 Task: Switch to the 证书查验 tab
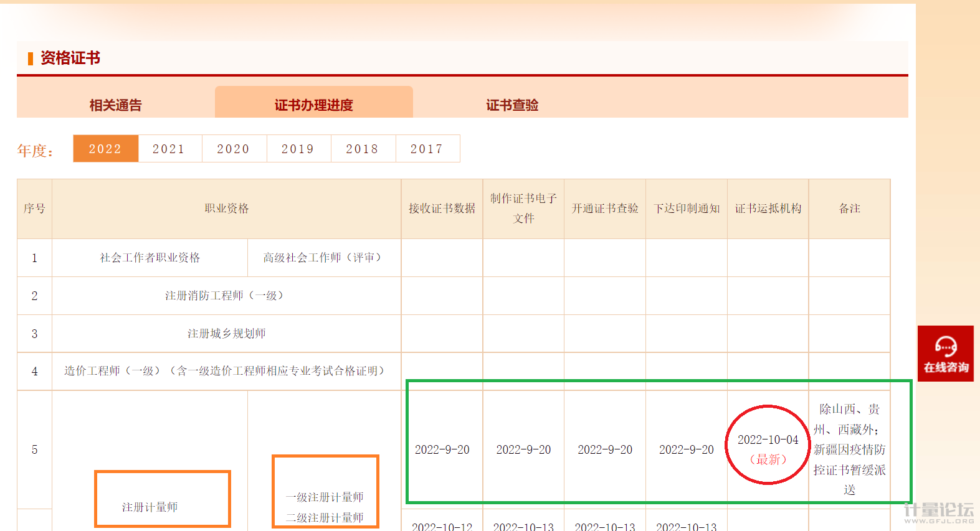pyautogui.click(x=512, y=105)
